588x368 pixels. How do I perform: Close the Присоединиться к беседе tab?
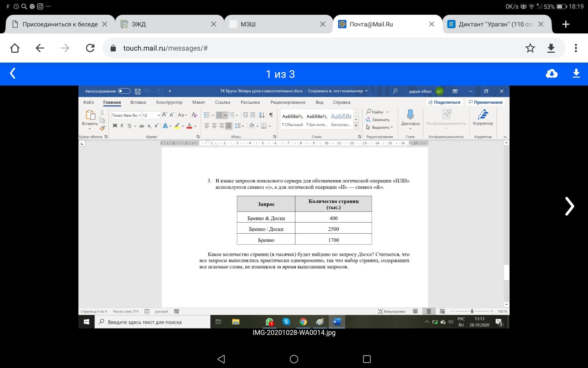point(104,24)
